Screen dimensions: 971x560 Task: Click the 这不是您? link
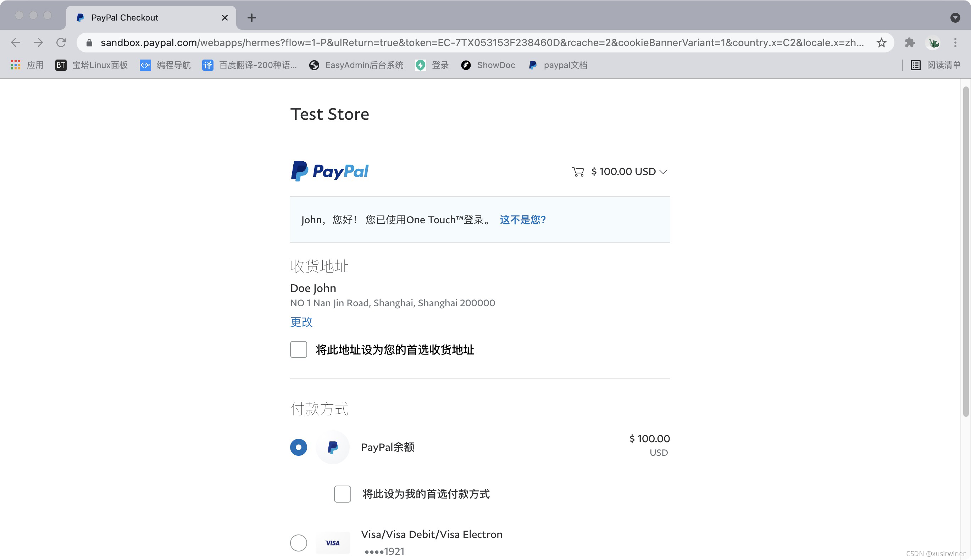click(x=523, y=220)
